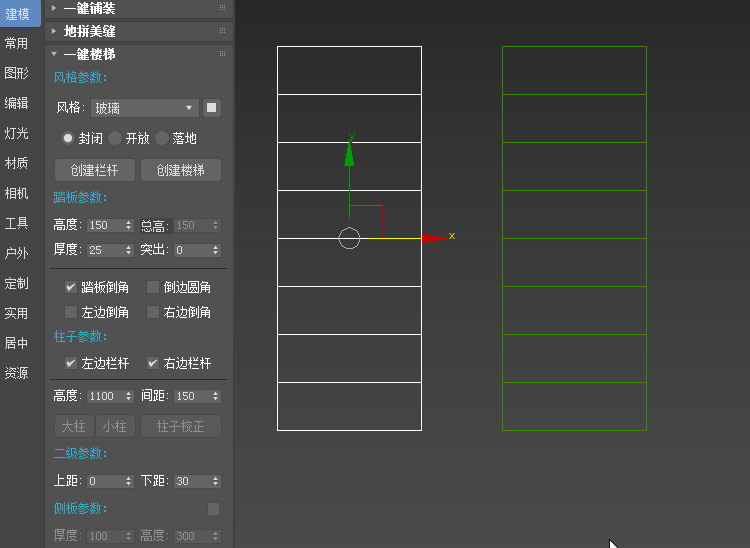
Task: Open the 材质 sidebar tab
Action: 17,164
